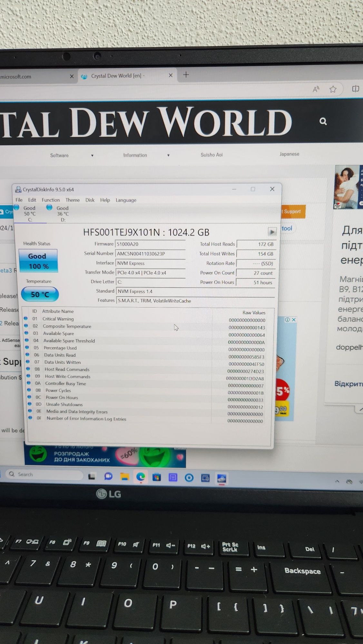The width and height of the screenshot is (363, 644).
Task: Click Power On Hours value 51 hours
Action: pyautogui.click(x=256, y=282)
